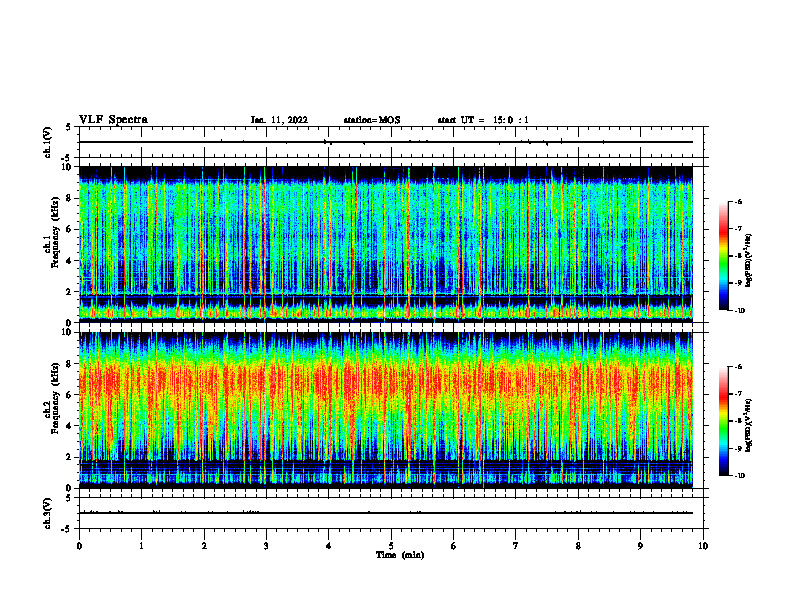
Task: Click the time axis tick label '5'
Action: tap(391, 546)
